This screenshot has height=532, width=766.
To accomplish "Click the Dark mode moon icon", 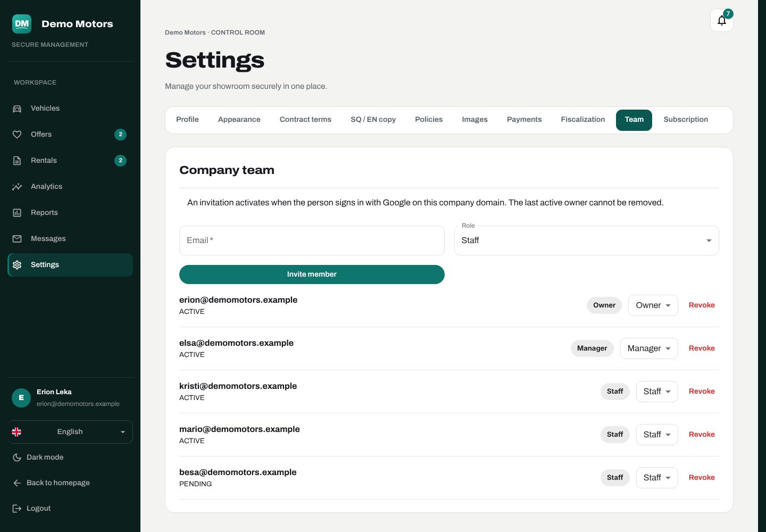I will click(17, 458).
